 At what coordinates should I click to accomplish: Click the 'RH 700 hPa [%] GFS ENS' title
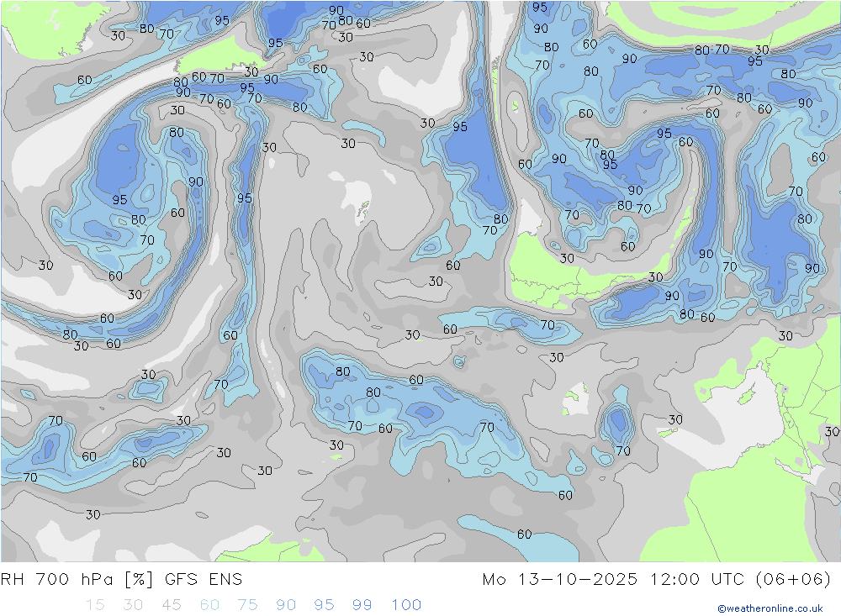[x=122, y=580]
